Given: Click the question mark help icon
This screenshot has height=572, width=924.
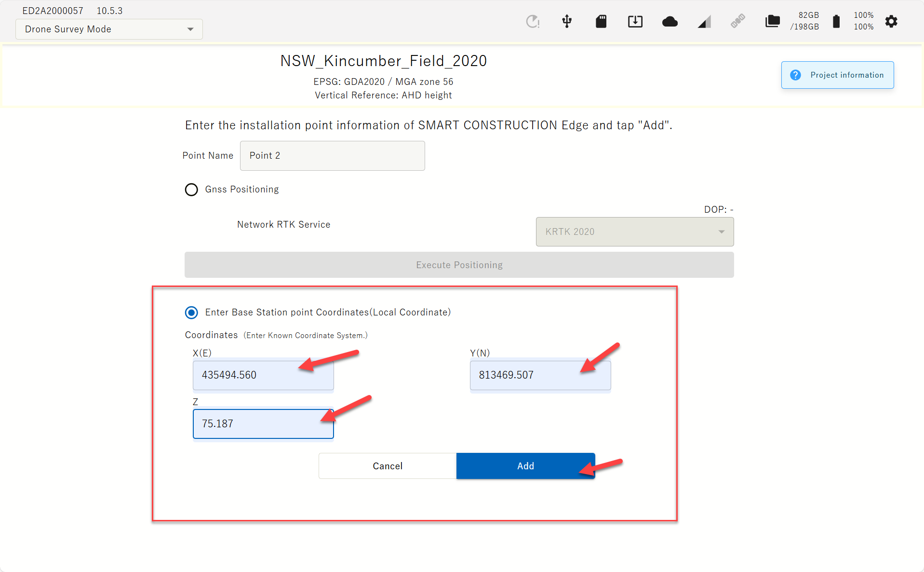Looking at the screenshot, I should [x=795, y=75].
